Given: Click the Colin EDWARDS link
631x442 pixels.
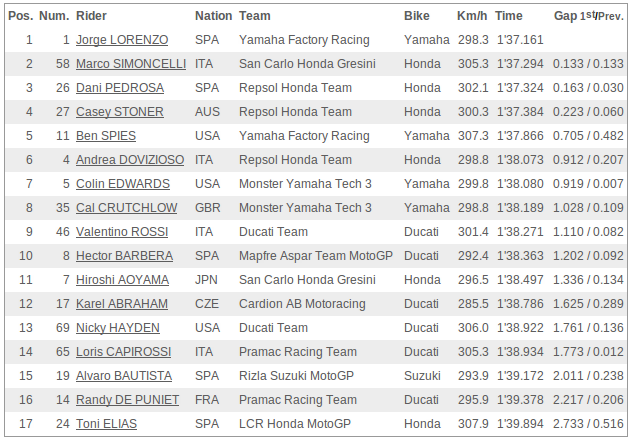Looking at the screenshot, I should [x=123, y=184].
